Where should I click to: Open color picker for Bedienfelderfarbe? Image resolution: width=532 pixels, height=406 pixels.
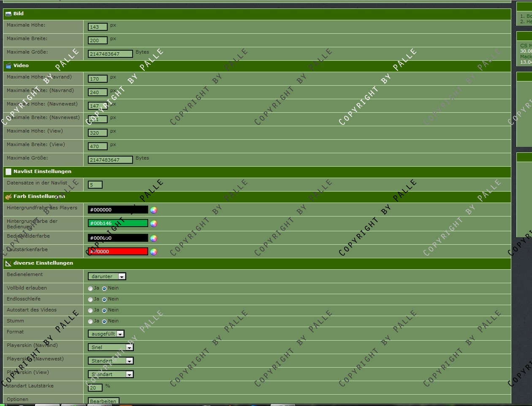[x=154, y=238]
